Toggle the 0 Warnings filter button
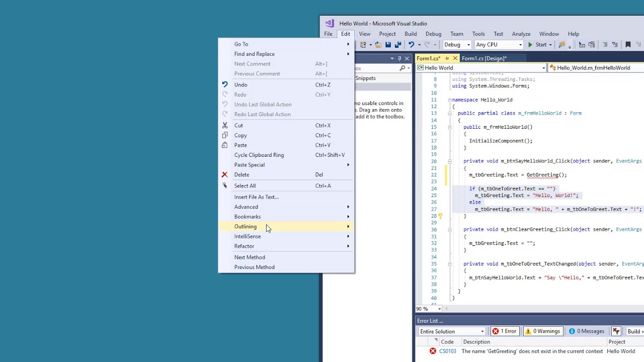 click(542, 331)
